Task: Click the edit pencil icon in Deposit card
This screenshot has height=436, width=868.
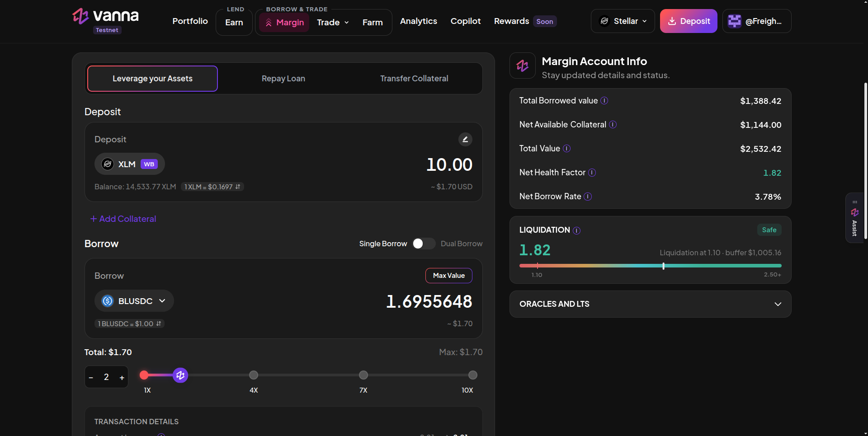Action: pyautogui.click(x=465, y=139)
